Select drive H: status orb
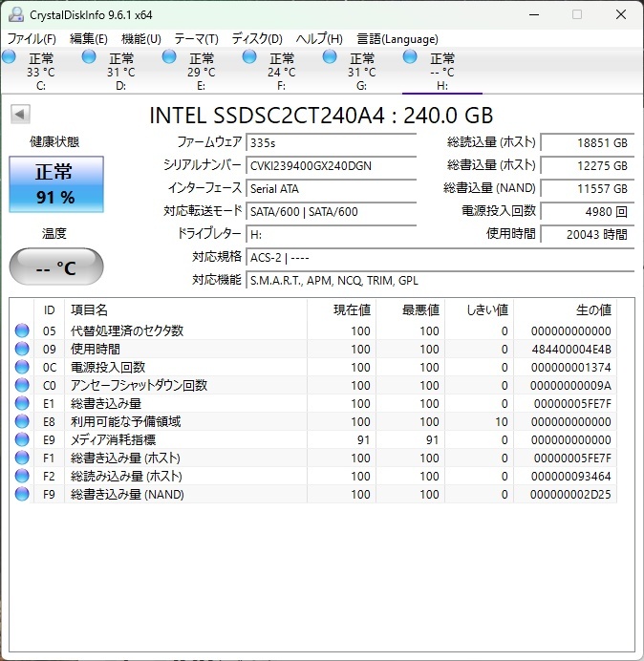Screen dimensions: 644x661 pyautogui.click(x=410, y=57)
